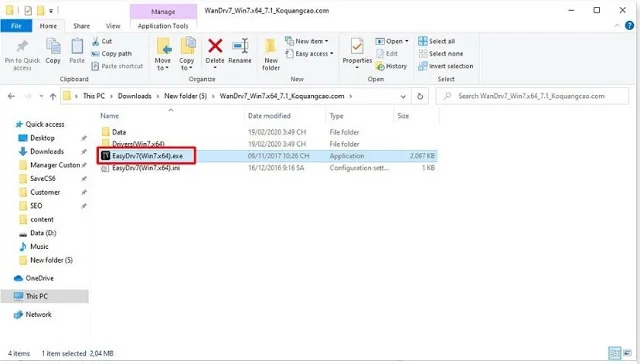Viewport: 640px width, 364px height.
Task: Click Paste shortcut option
Action: click(x=117, y=66)
